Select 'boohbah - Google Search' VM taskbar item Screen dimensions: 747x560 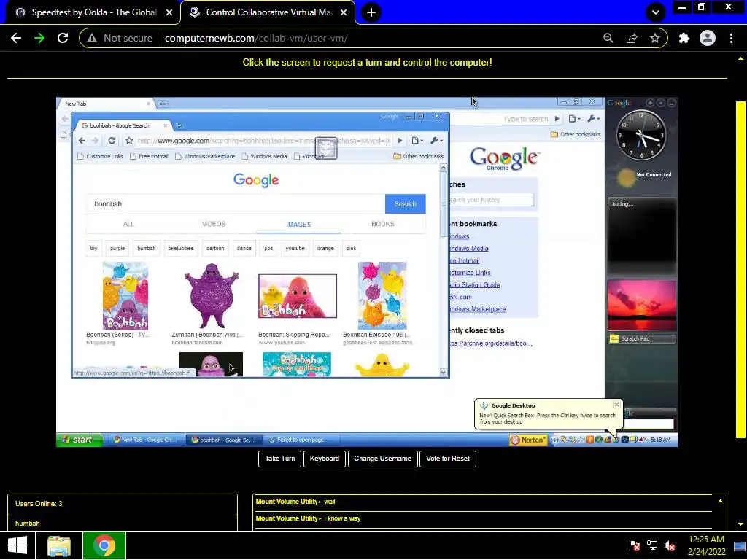[223, 440]
